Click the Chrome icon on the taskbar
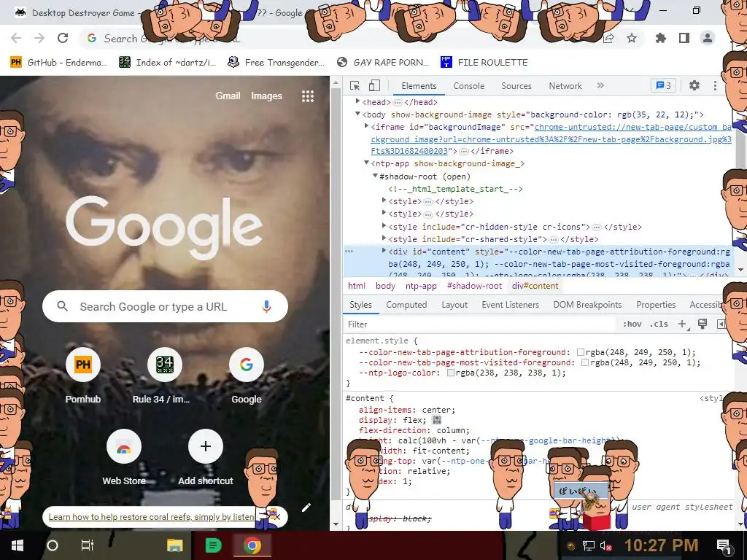Screen dimensions: 747x560 [252, 545]
